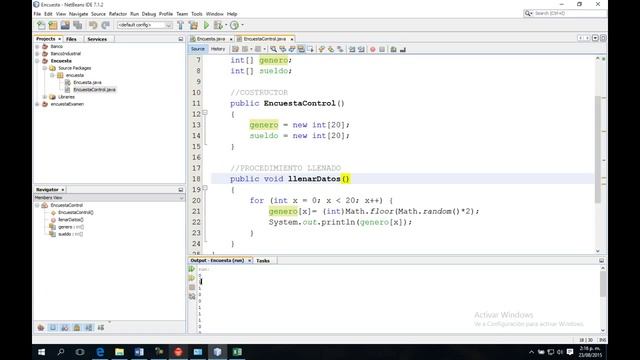Toggle Rectangular Selection in editor toolbar

tap(311, 49)
